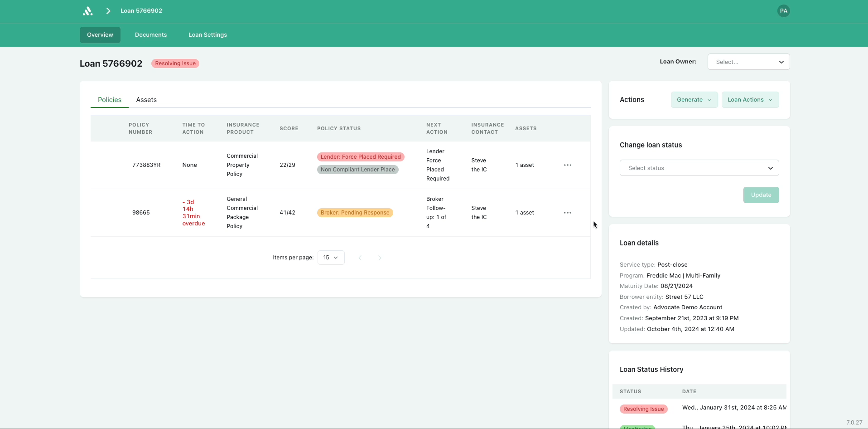868x429 pixels.
Task: Go to next page of policies
Action: 380,258
